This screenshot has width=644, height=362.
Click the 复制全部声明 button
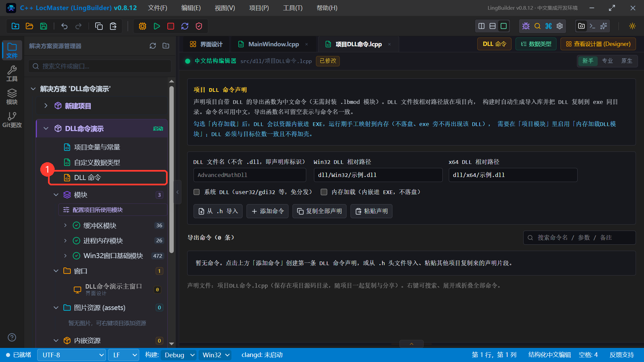point(319,211)
